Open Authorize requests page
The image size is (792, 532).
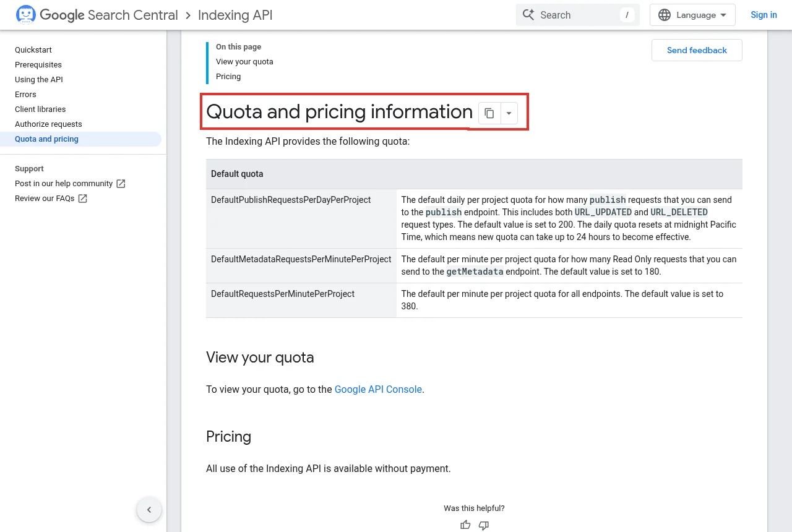(x=48, y=124)
